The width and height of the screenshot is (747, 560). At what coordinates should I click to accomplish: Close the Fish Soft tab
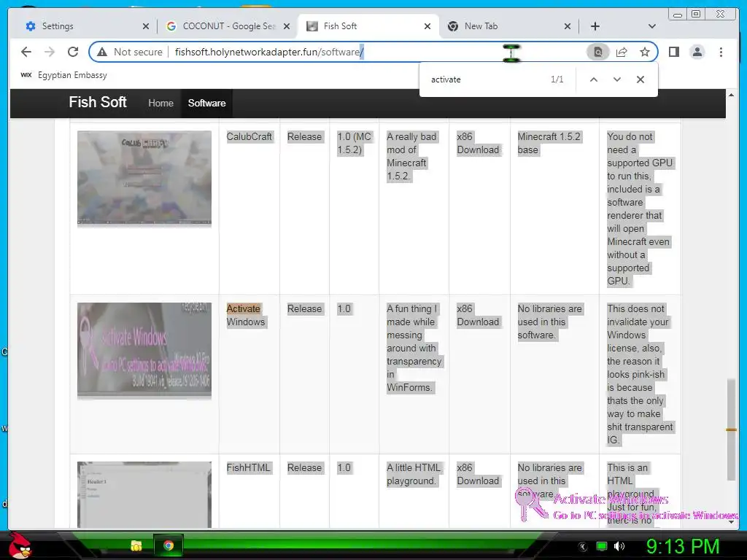tap(427, 26)
